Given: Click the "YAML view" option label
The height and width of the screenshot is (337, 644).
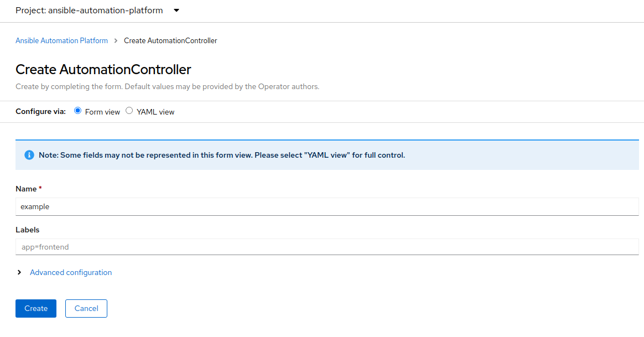Looking at the screenshot, I should point(155,112).
